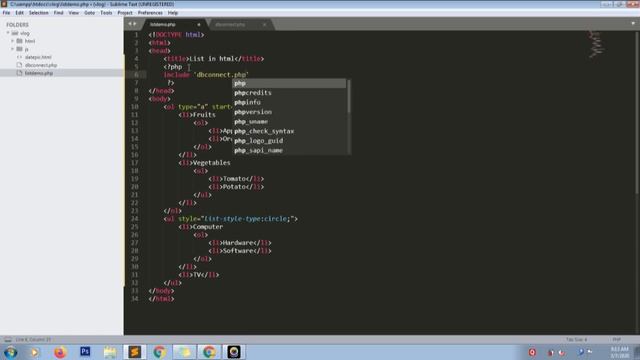640x360 pixels.
Task: Select the js folder in sidebar
Action: click(x=27, y=49)
